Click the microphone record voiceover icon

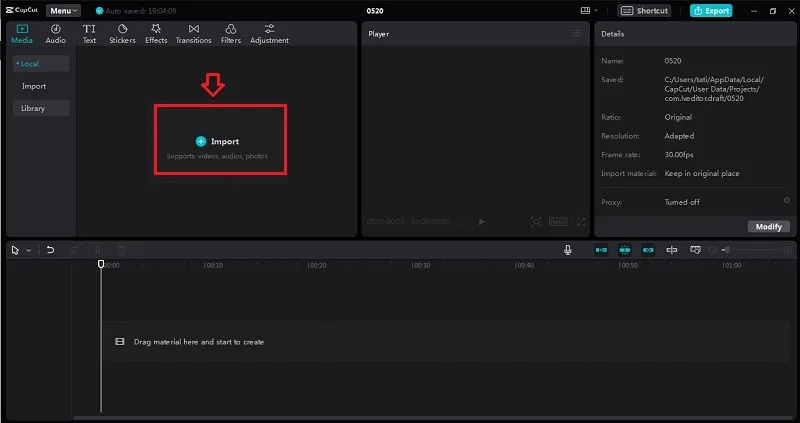coord(567,250)
